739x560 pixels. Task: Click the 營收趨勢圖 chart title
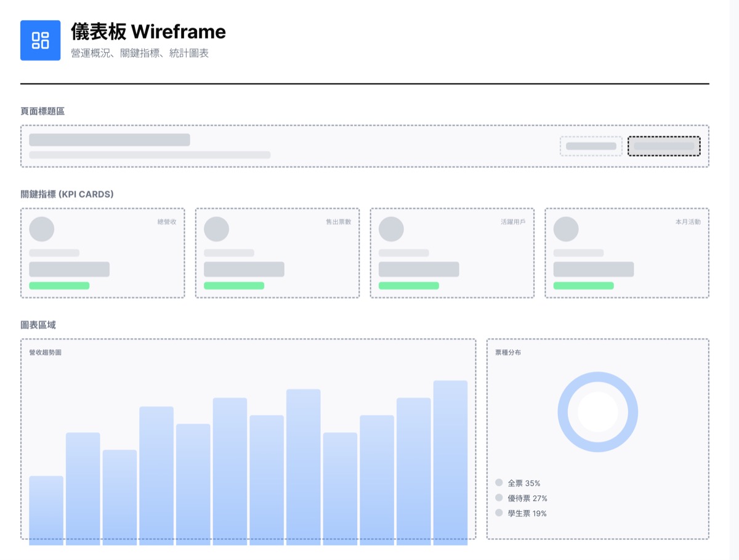point(45,353)
